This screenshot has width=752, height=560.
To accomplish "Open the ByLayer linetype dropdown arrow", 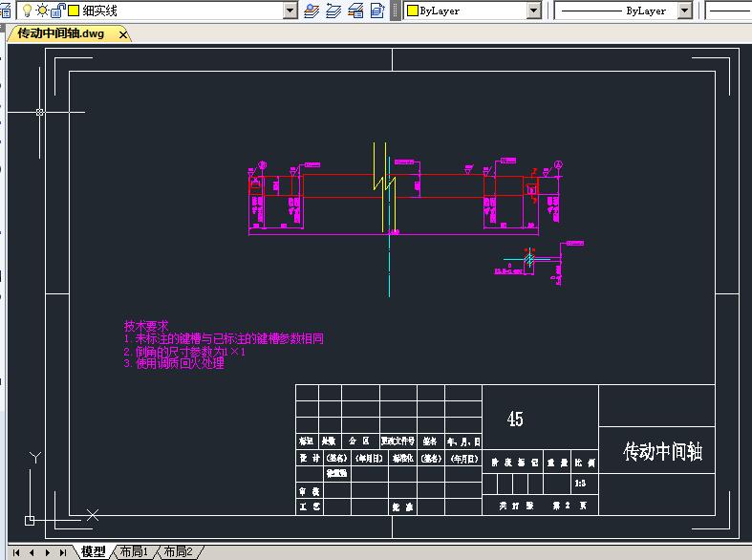I will [x=685, y=11].
